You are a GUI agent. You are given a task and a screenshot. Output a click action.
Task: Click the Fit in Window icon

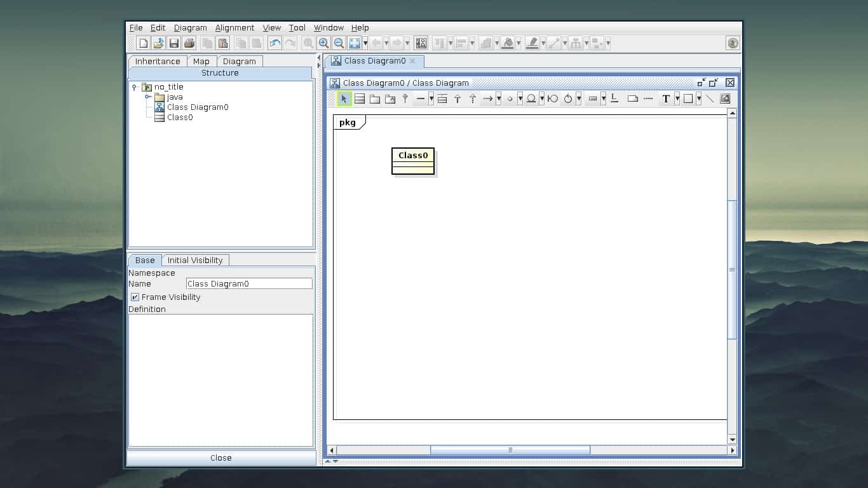point(355,43)
